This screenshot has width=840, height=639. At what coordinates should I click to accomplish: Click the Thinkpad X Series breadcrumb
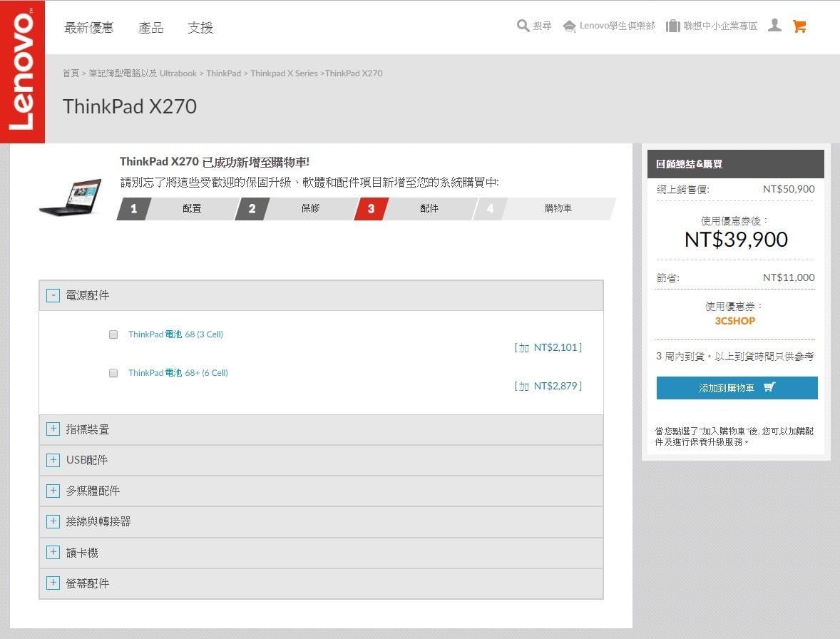(x=284, y=73)
